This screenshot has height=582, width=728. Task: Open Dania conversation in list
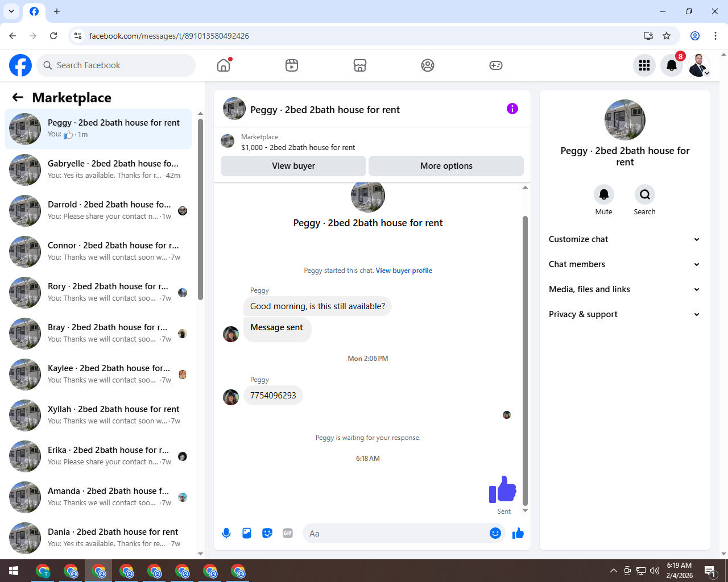[x=98, y=538]
